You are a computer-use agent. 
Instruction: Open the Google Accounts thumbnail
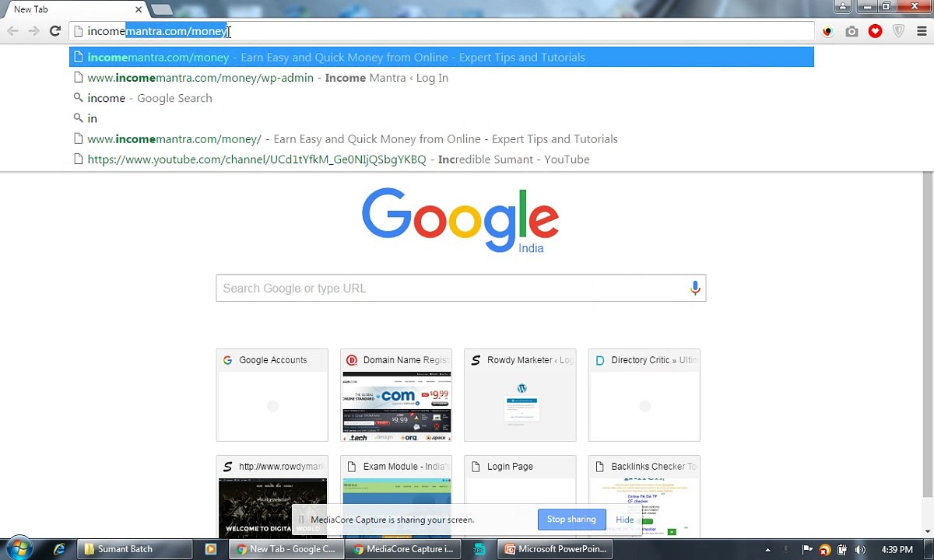coord(272,395)
